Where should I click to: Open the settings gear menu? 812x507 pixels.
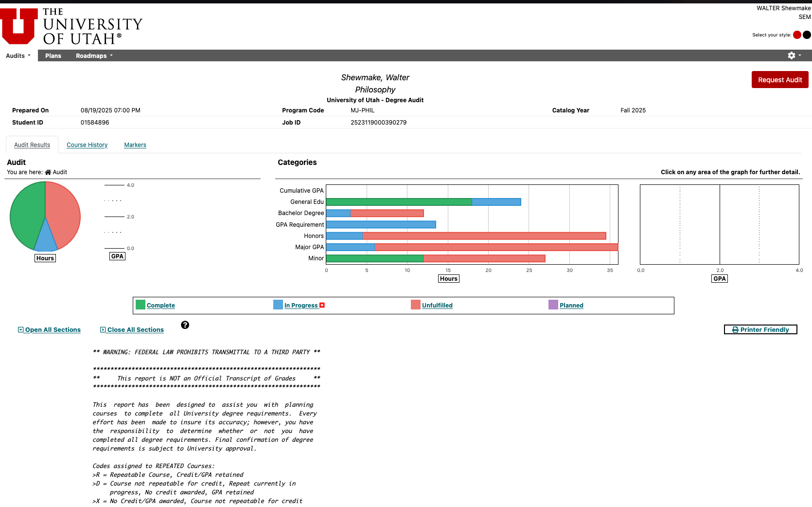[794, 55]
